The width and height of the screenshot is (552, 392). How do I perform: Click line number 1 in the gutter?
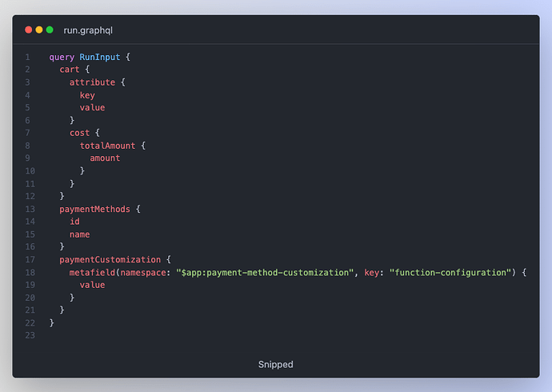[x=27, y=57]
